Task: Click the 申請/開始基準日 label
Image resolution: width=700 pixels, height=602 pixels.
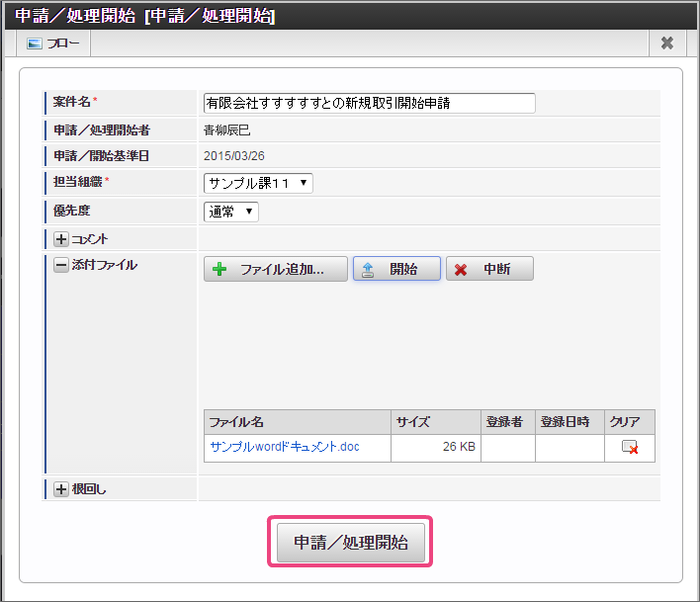Action: (101, 156)
